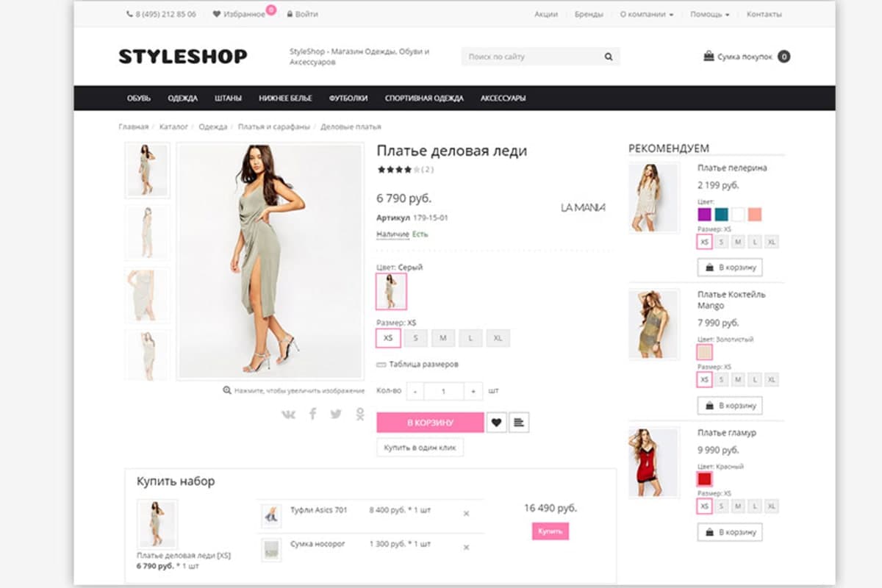Pick purple color for Платье пелерина
The image size is (882, 588).
[704, 215]
